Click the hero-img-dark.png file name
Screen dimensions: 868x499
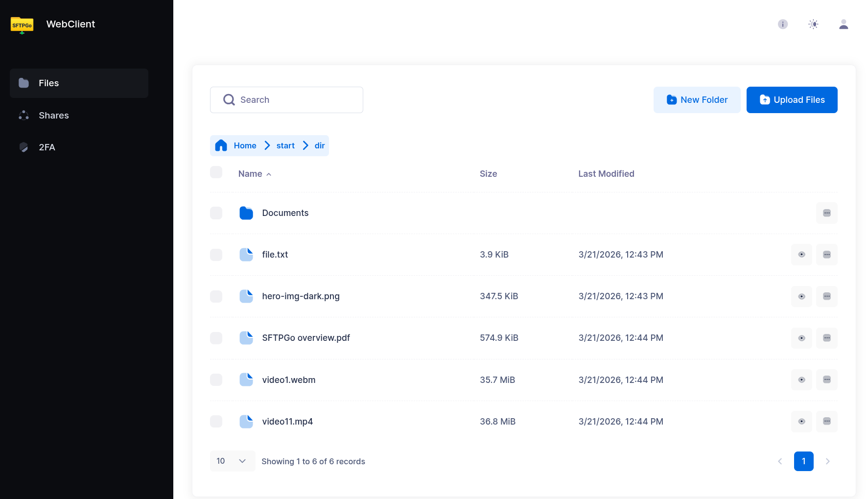(x=301, y=296)
